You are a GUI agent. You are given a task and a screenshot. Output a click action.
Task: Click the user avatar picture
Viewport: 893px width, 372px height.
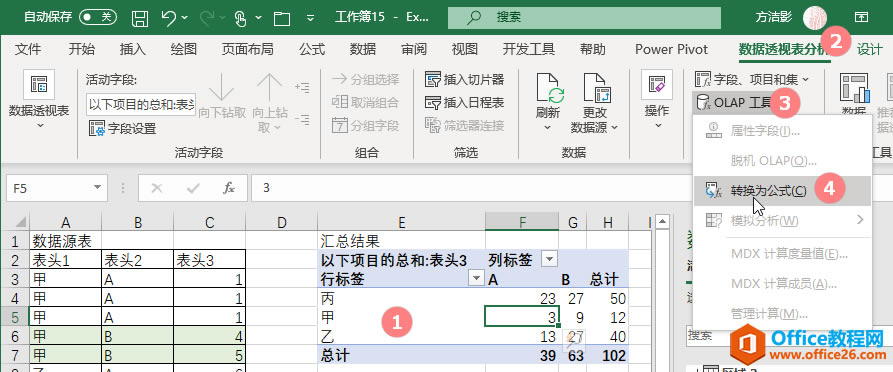click(x=814, y=18)
